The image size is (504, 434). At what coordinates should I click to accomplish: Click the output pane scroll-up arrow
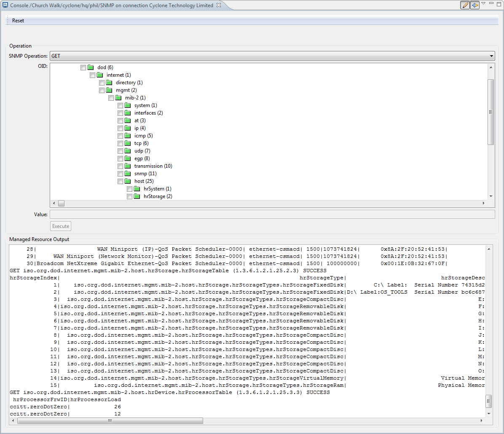tap(488, 249)
